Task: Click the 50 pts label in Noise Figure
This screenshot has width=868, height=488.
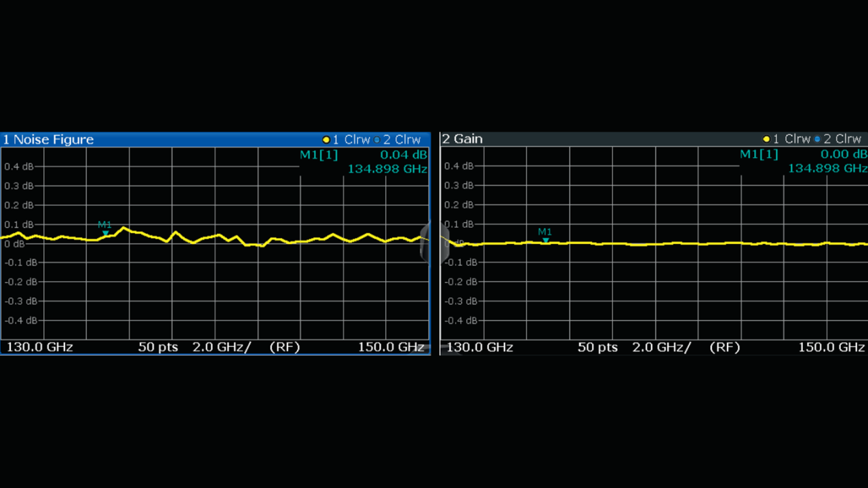Action: (x=158, y=347)
